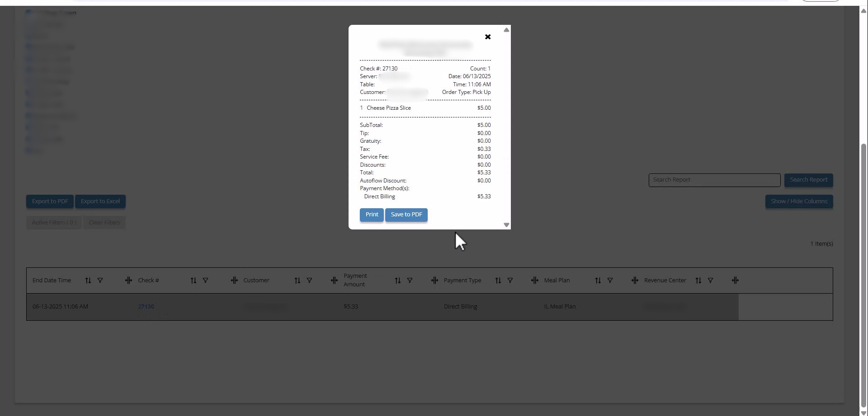
Task: Export the report to Excel
Action: click(x=100, y=201)
